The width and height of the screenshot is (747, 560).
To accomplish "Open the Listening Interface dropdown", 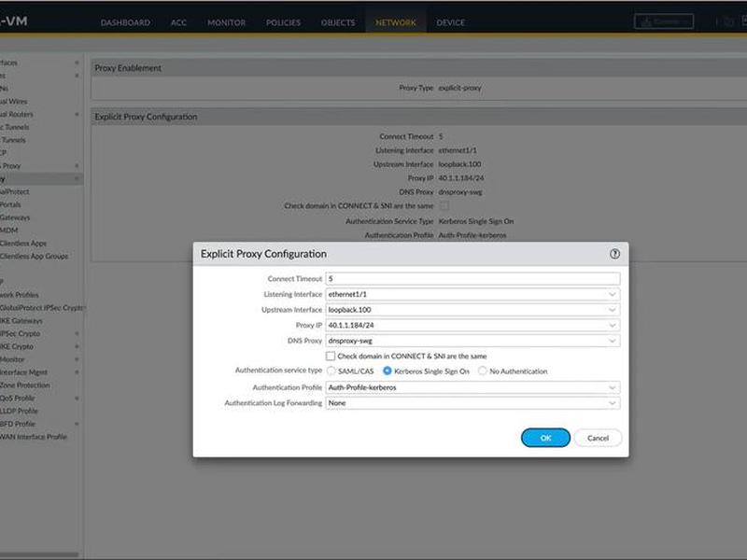I will tap(613, 294).
